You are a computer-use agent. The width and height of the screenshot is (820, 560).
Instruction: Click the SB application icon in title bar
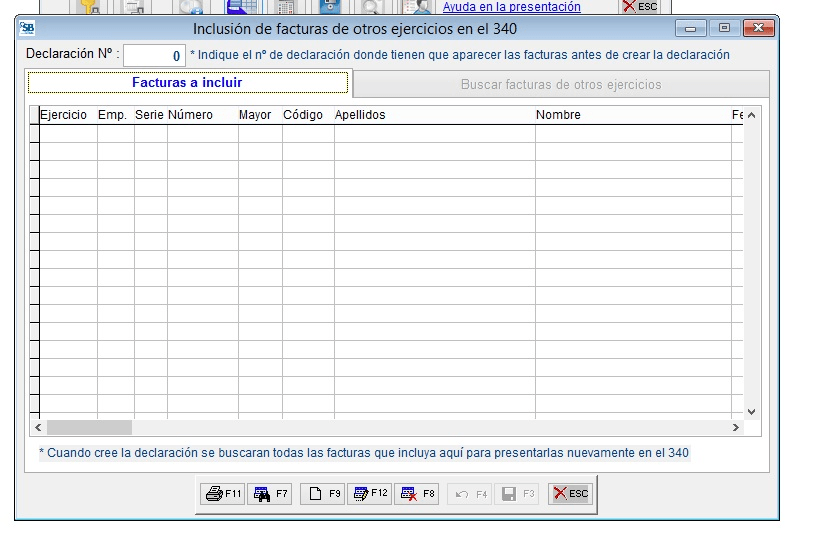coord(27,28)
